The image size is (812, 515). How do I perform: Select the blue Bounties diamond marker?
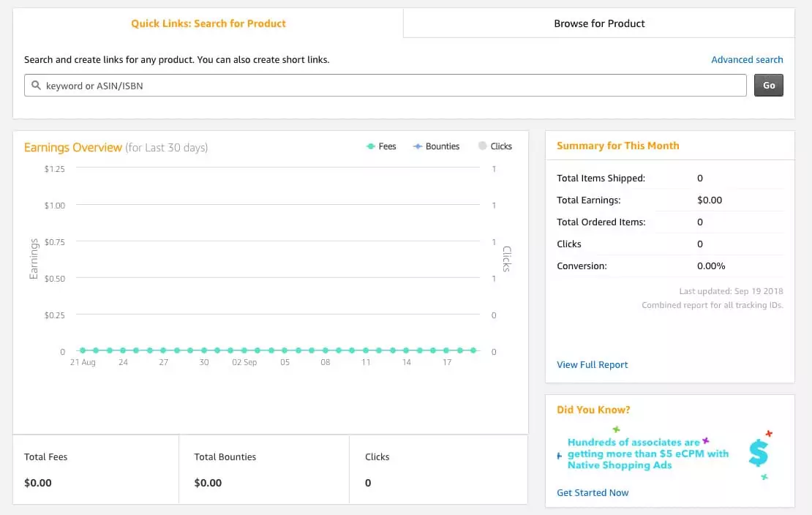pyautogui.click(x=417, y=146)
